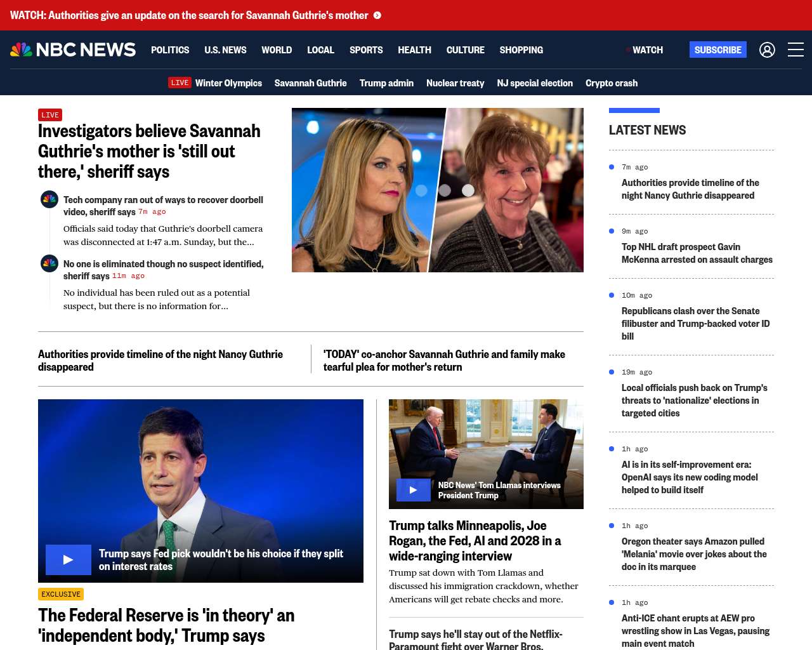Click the peacock icon beside no suspect update

[x=49, y=263]
